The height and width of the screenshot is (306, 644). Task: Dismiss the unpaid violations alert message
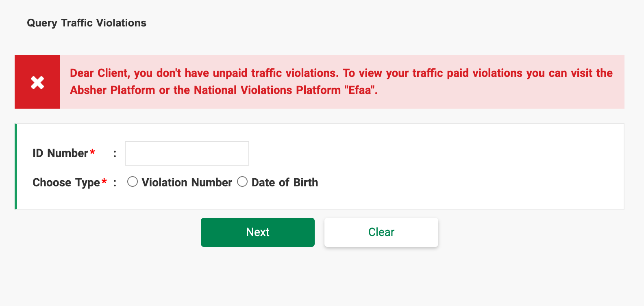(x=37, y=81)
